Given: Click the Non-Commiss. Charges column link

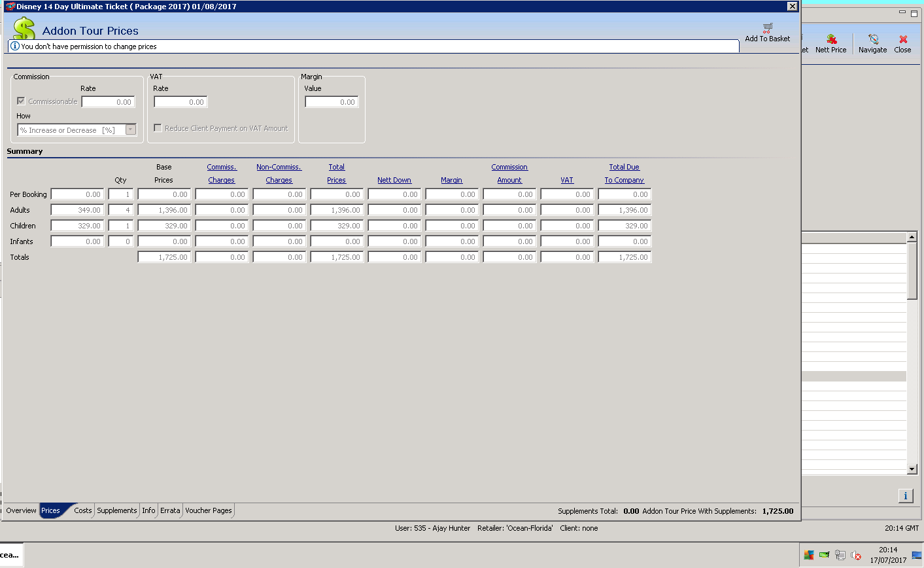Looking at the screenshot, I should point(279,173).
